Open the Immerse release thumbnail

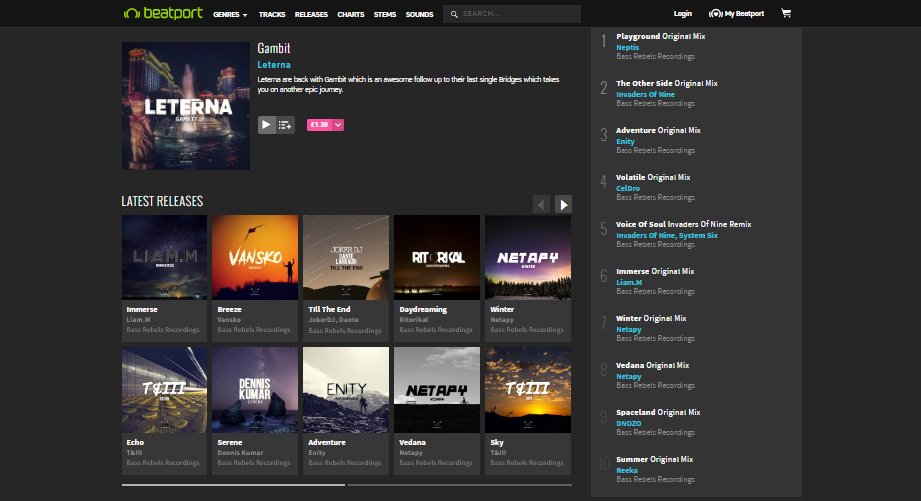coord(164,257)
